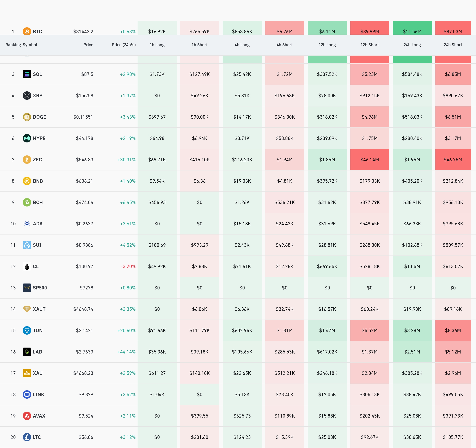The width and height of the screenshot is (476, 448).
Task: Click the ADA coin icon
Action: pos(27,224)
